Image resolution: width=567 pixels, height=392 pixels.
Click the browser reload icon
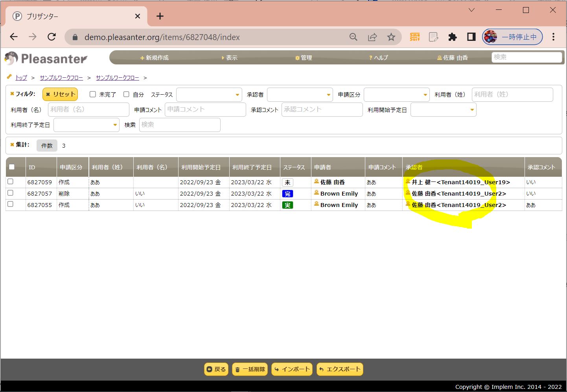pos(52,37)
